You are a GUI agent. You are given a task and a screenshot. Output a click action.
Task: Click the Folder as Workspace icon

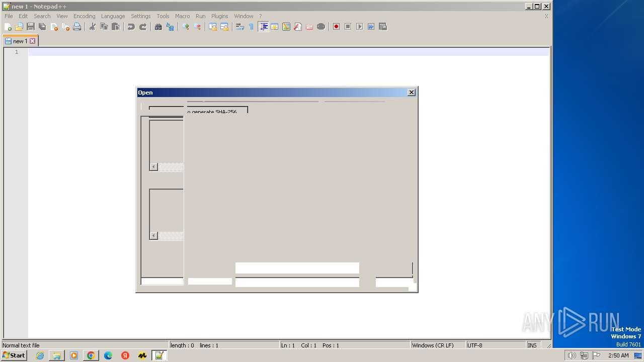coord(309,27)
